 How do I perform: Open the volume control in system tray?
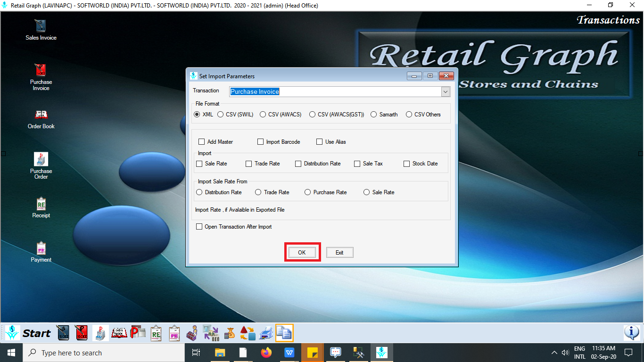pyautogui.click(x=565, y=353)
